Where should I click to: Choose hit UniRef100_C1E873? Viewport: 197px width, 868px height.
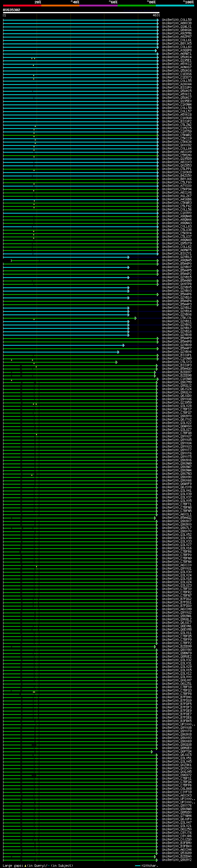click(x=176, y=78)
